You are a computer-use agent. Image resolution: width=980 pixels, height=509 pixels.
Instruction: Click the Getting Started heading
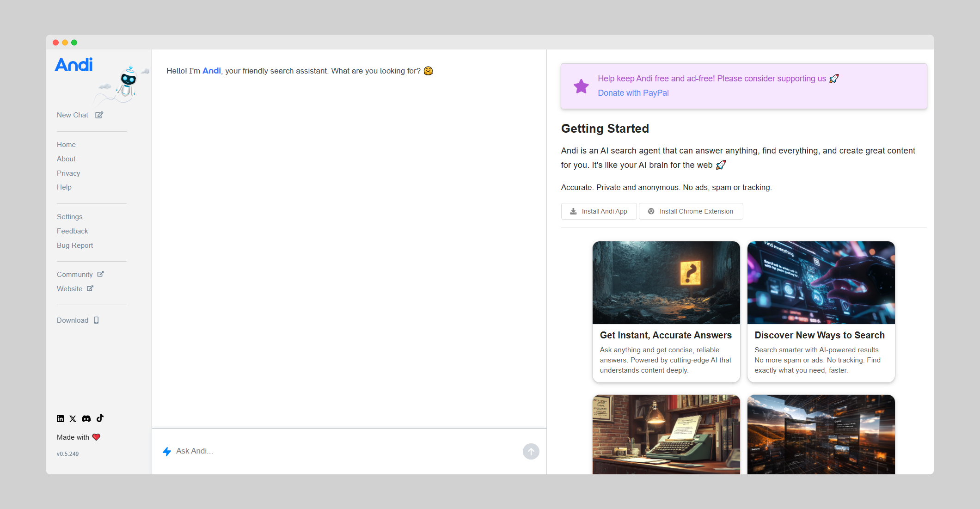click(605, 129)
